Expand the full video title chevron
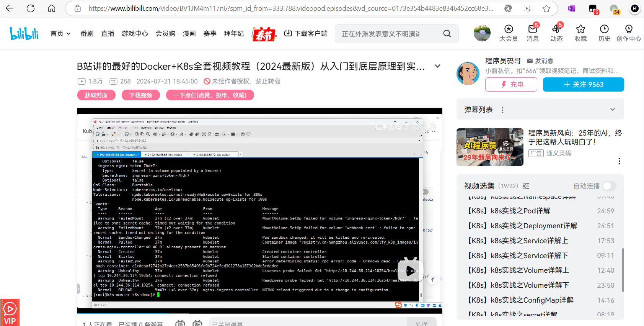This screenshot has height=326, width=644. (x=437, y=66)
